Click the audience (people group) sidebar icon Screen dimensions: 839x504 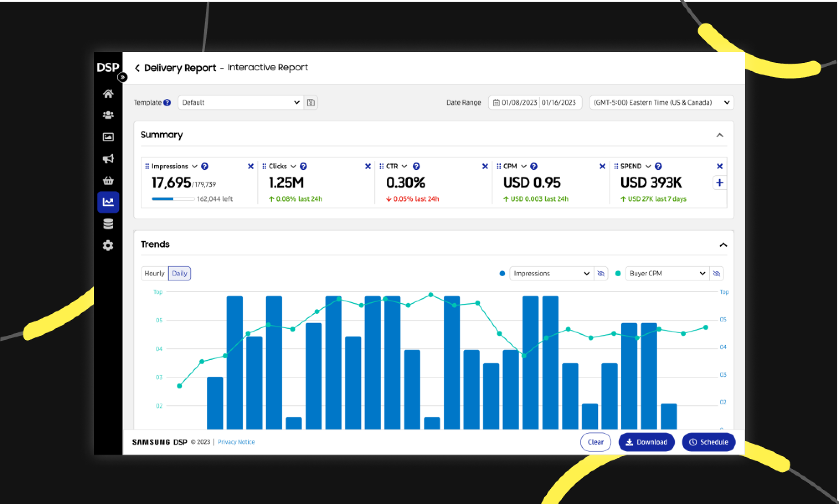click(x=108, y=115)
